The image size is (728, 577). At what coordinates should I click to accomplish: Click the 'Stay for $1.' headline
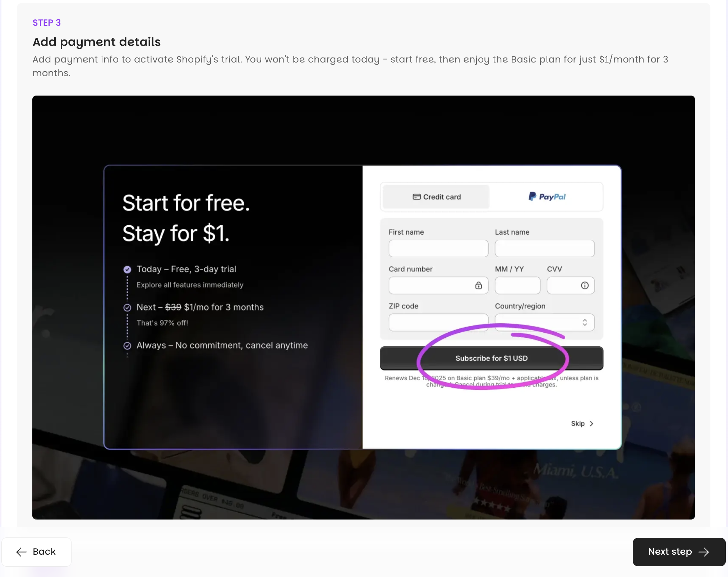(x=176, y=234)
